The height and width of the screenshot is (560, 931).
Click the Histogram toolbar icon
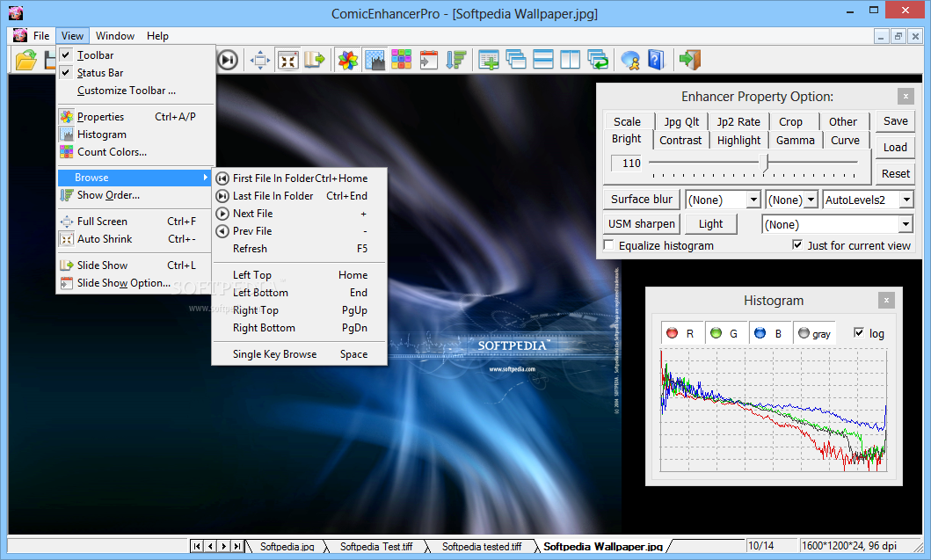(375, 60)
